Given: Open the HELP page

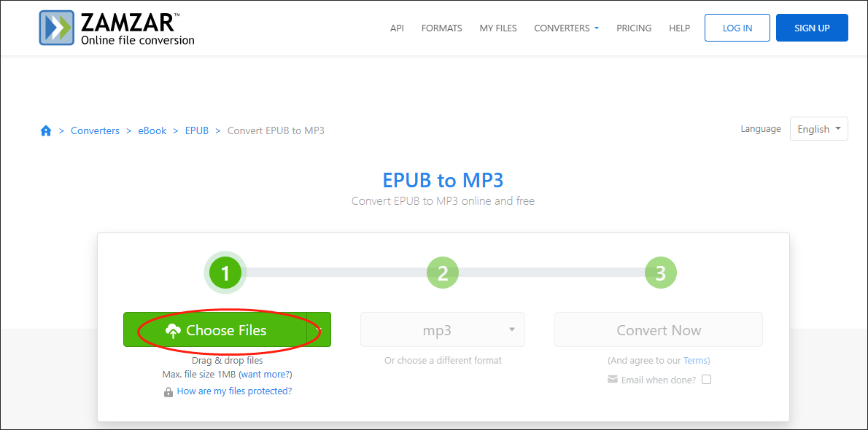Looking at the screenshot, I should (x=679, y=28).
